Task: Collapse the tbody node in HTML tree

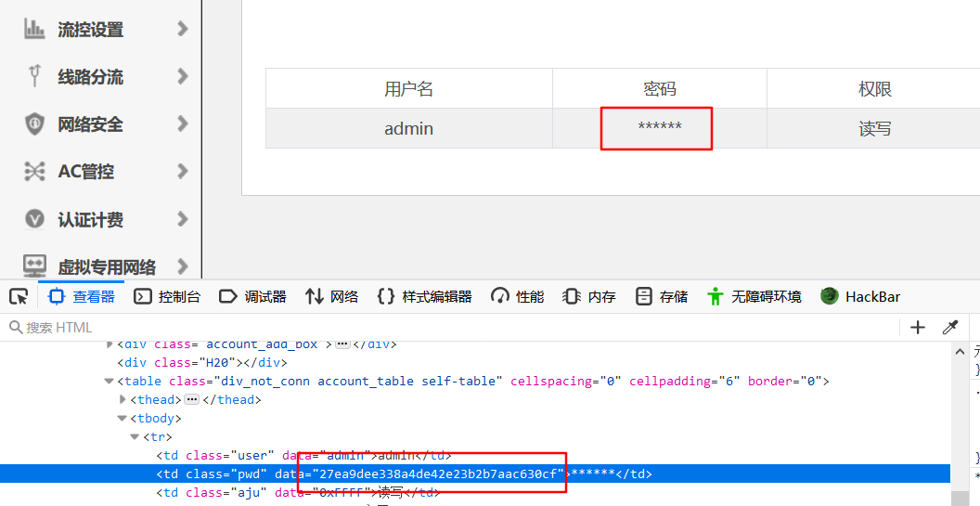Action: pos(123,418)
